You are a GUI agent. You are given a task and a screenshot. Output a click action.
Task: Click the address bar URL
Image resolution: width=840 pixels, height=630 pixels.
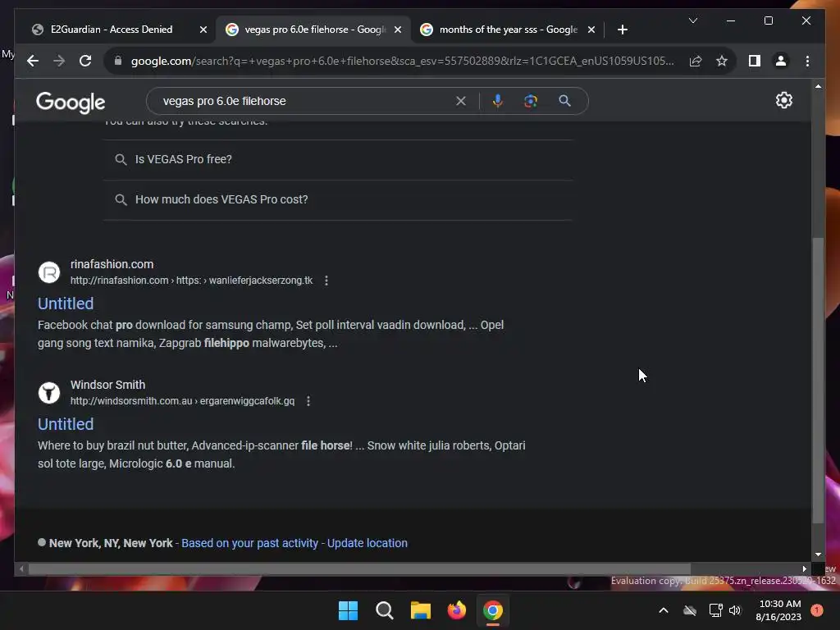coord(402,61)
